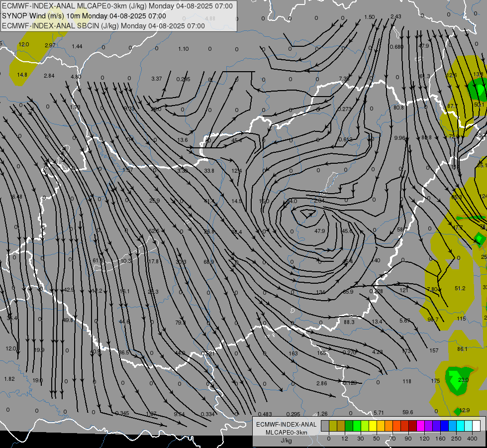Click the magenta legend swatch
The width and height of the screenshot is (487, 448).
[420, 426]
